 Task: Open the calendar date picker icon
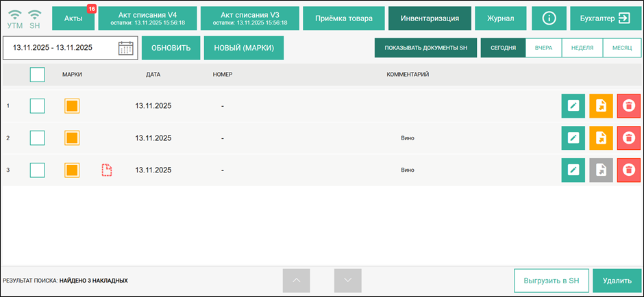[x=125, y=48]
